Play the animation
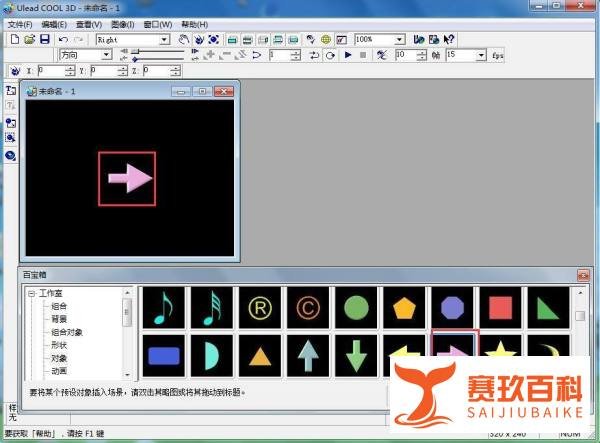This screenshot has width=600, height=443. [x=348, y=55]
